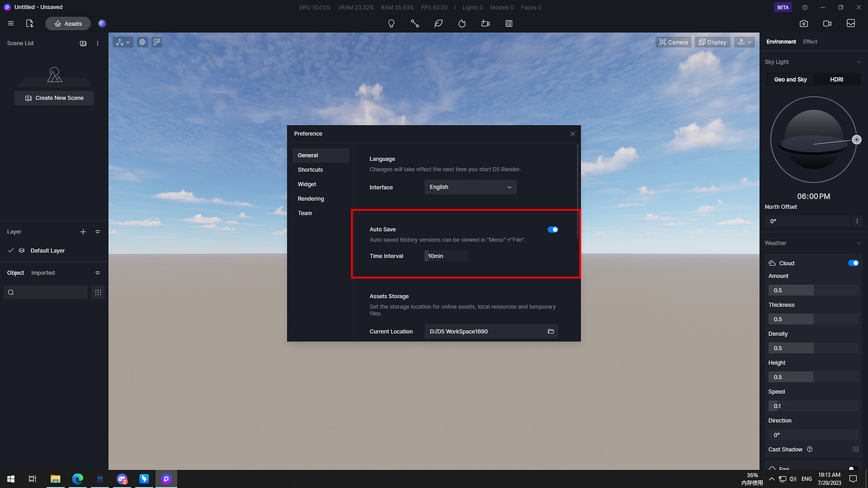Click the Cloud Density slider

point(813,348)
